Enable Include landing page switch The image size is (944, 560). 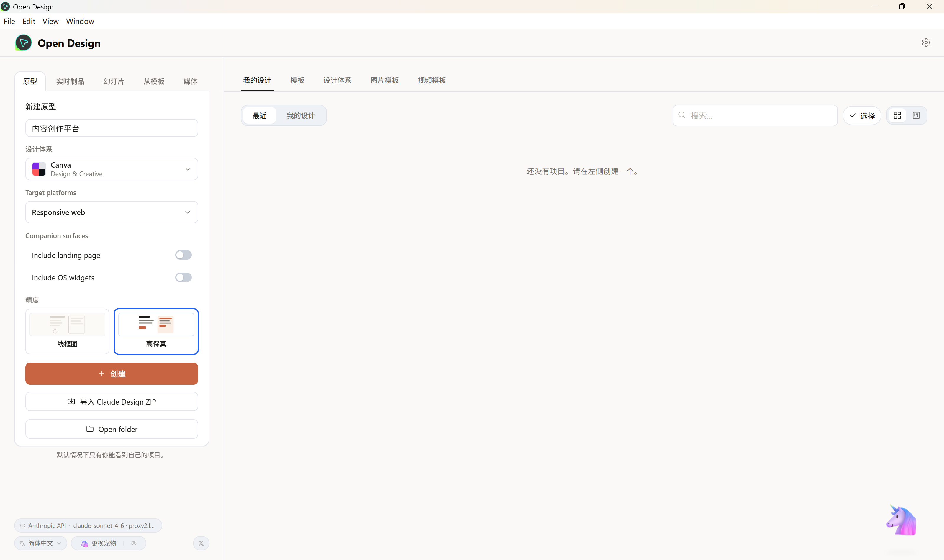(183, 255)
